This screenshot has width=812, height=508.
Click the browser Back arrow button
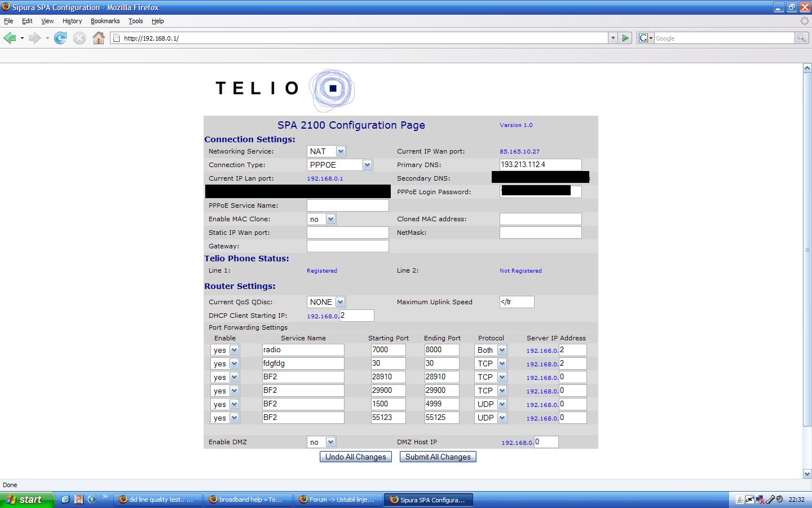[10, 38]
